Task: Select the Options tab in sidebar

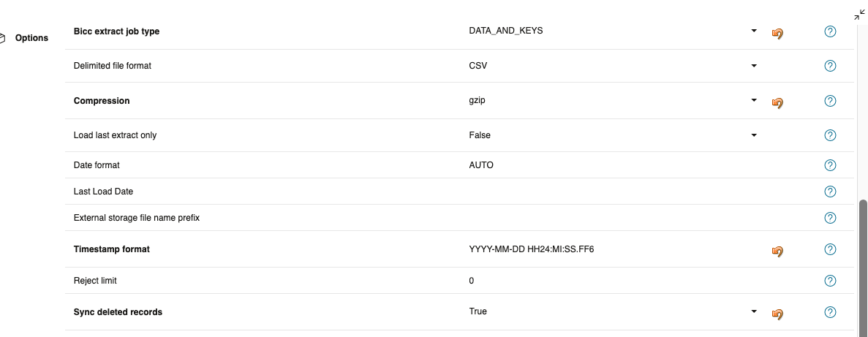Action: coord(31,38)
